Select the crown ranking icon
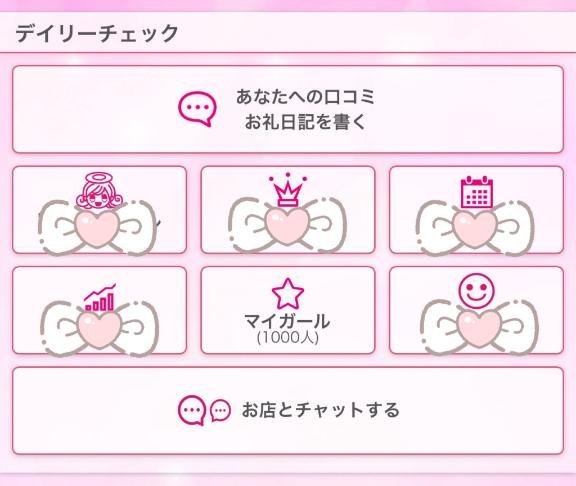Image resolution: width=576 pixels, height=486 pixels. click(x=288, y=190)
